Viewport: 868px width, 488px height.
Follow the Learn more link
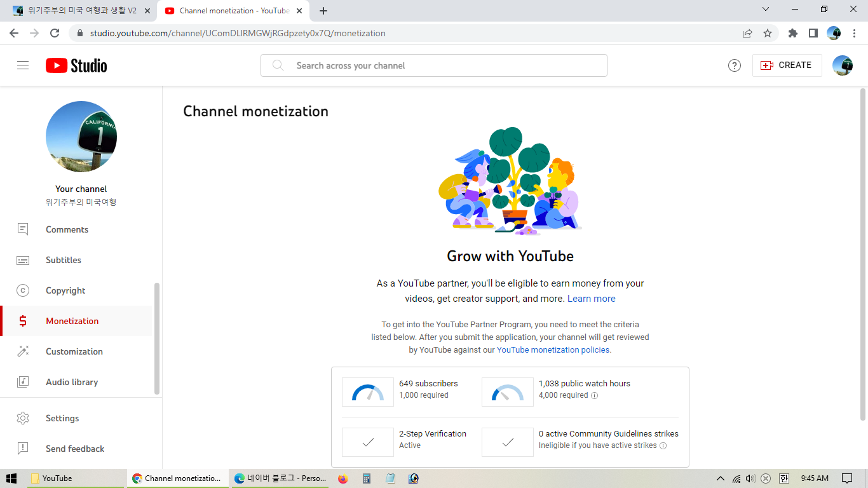tap(591, 299)
